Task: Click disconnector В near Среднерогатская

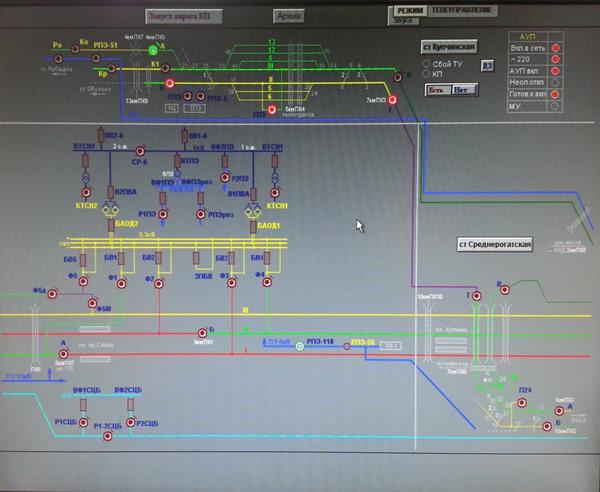Action: click(x=505, y=290)
